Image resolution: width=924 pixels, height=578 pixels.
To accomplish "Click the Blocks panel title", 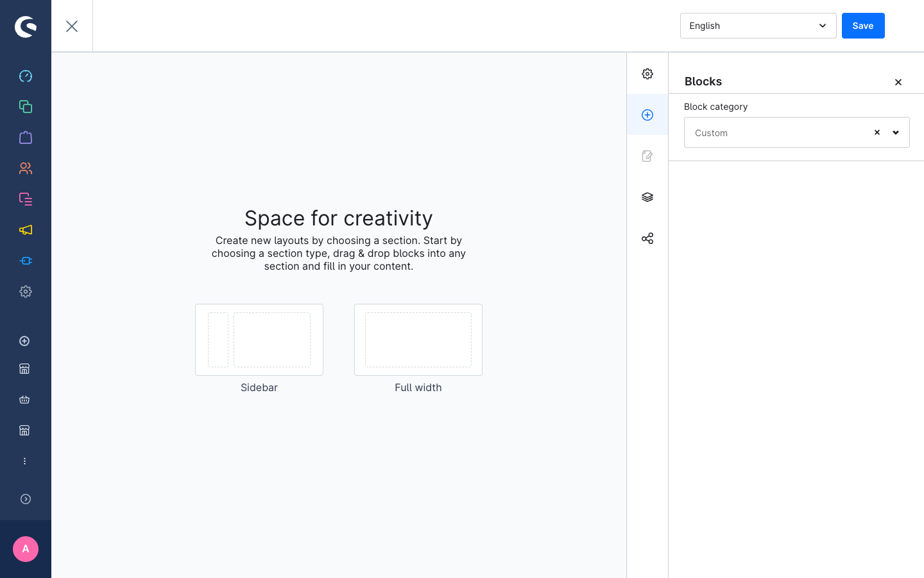I will (703, 82).
